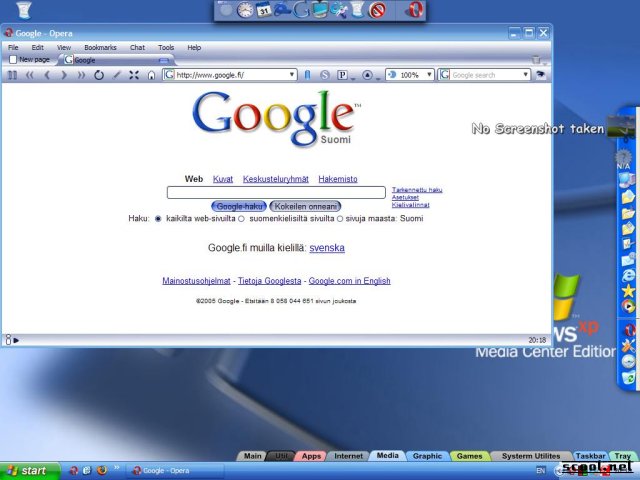640x480 pixels.
Task: Open Windows Media Player icon in right sidebar
Action: click(628, 306)
